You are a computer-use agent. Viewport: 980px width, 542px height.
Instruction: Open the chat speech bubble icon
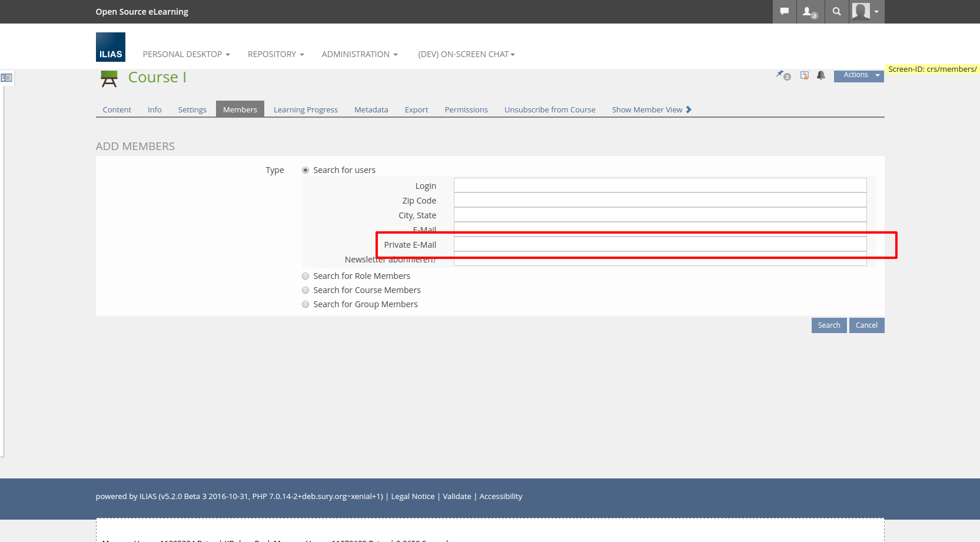point(784,12)
